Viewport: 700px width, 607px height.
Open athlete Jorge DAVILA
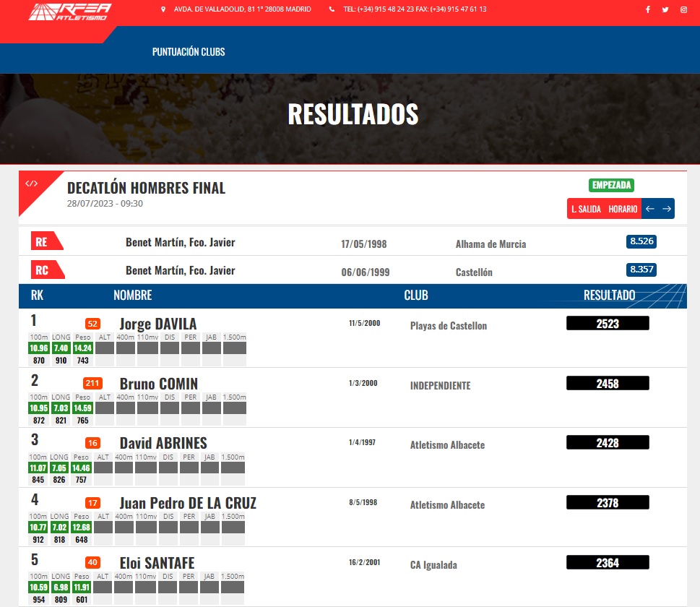[x=158, y=324]
